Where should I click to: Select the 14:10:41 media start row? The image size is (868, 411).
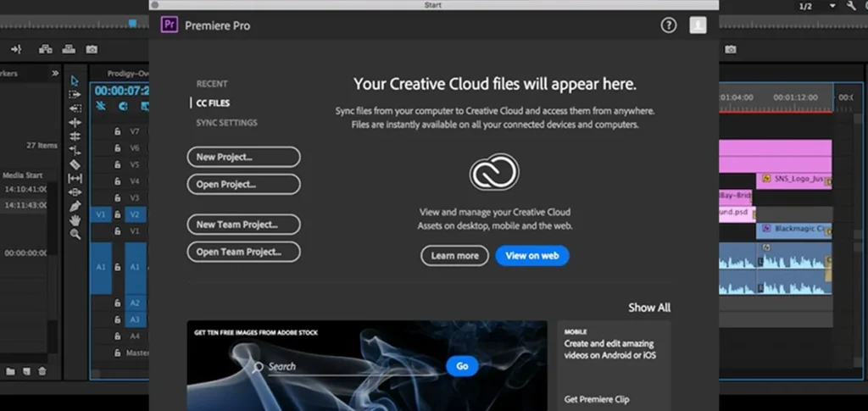(25, 189)
